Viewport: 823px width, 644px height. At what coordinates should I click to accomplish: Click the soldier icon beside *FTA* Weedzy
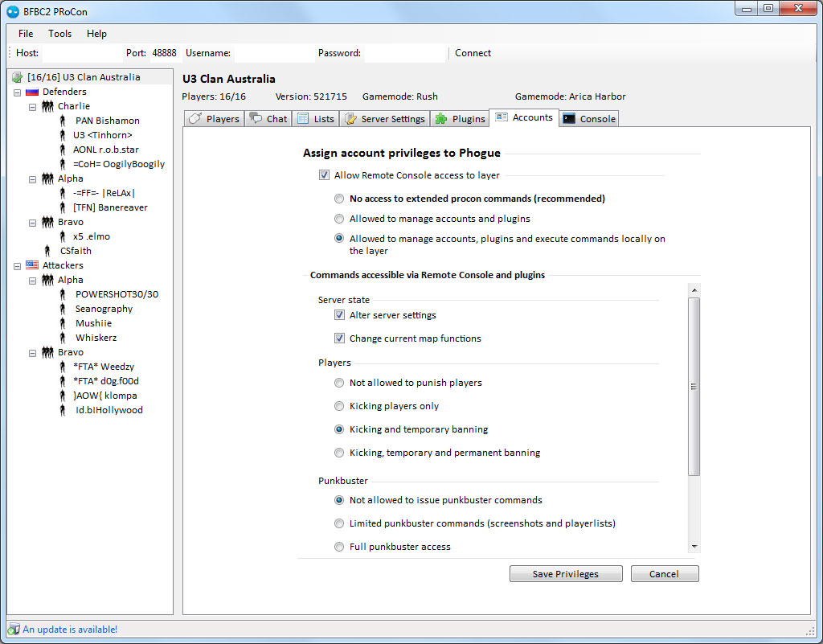[63, 367]
